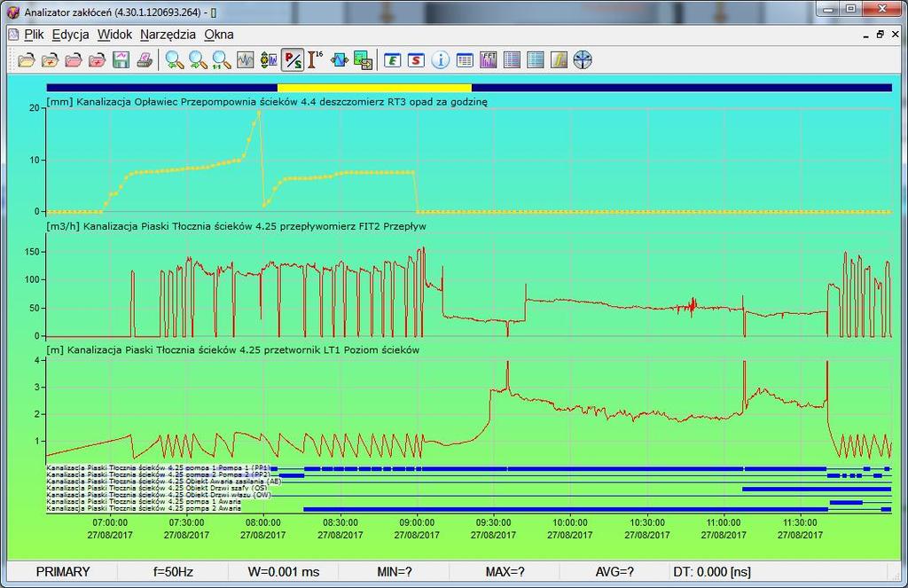The image size is (908, 588).
Task: Click the f=50Hz status bar field
Action: tap(173, 572)
